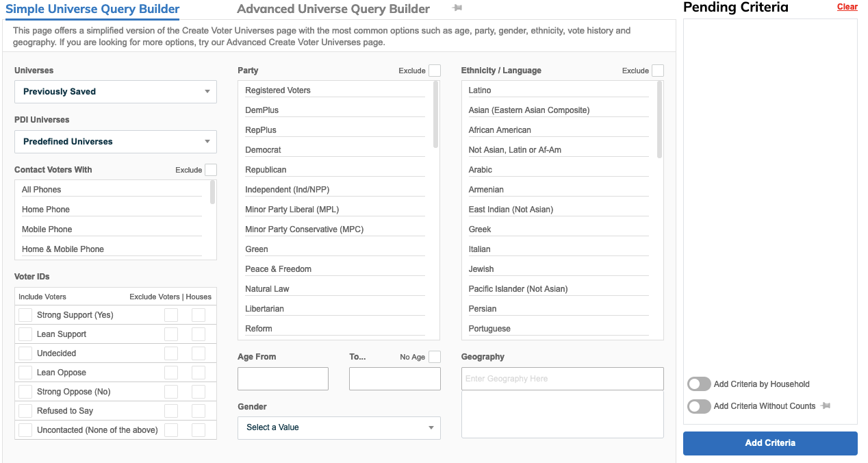
Task: Open the Previously Saved universes dropdown
Action: click(x=116, y=92)
